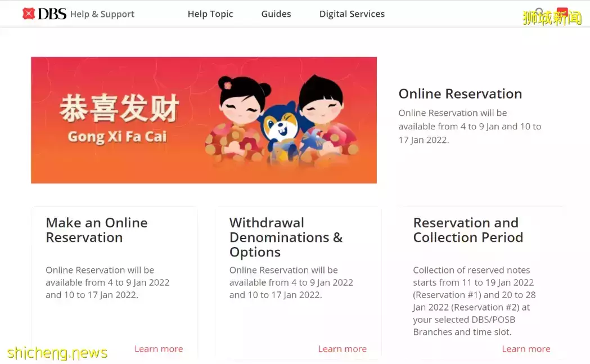Select the Online Reservation heading

(x=460, y=94)
